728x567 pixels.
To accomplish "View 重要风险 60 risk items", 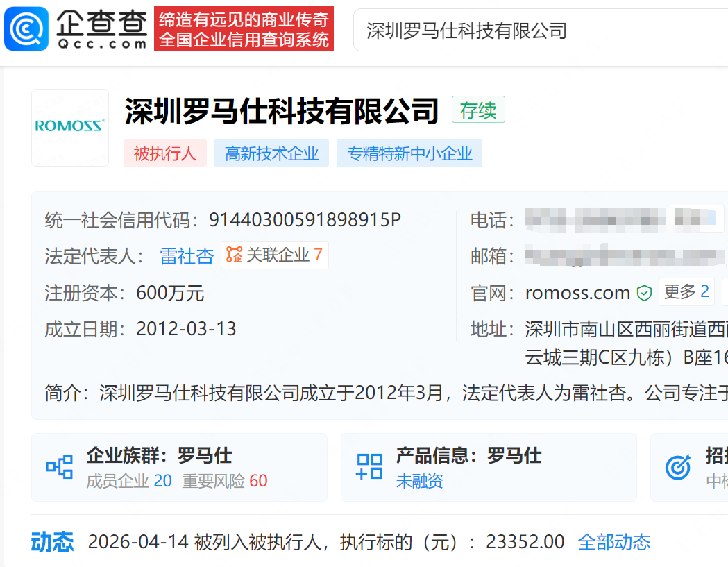I will [x=225, y=481].
